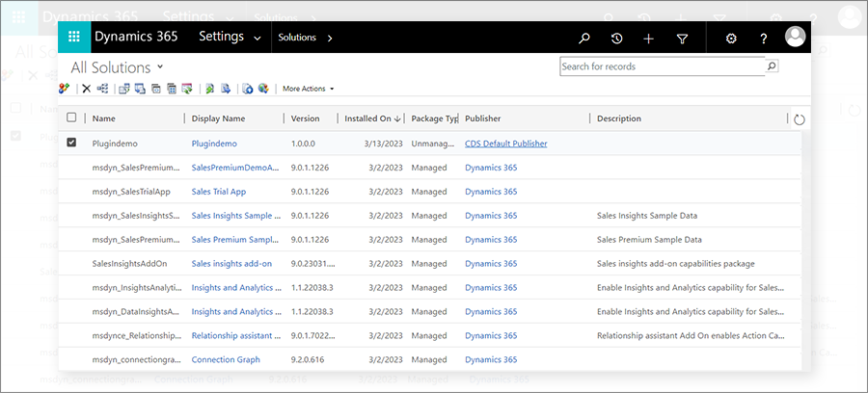Click the user avatar in the background window

point(851,17)
